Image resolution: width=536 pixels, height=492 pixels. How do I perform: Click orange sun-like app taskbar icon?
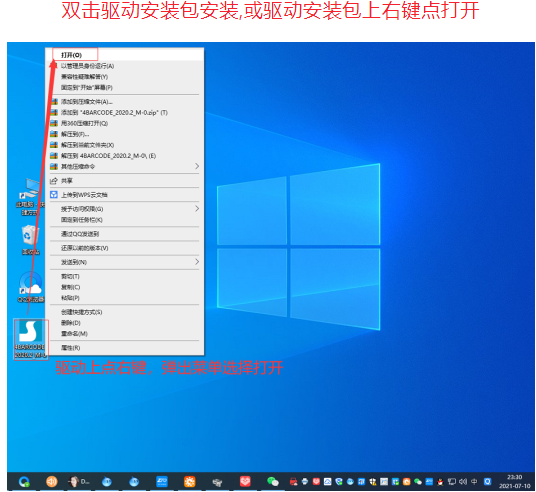point(189,481)
